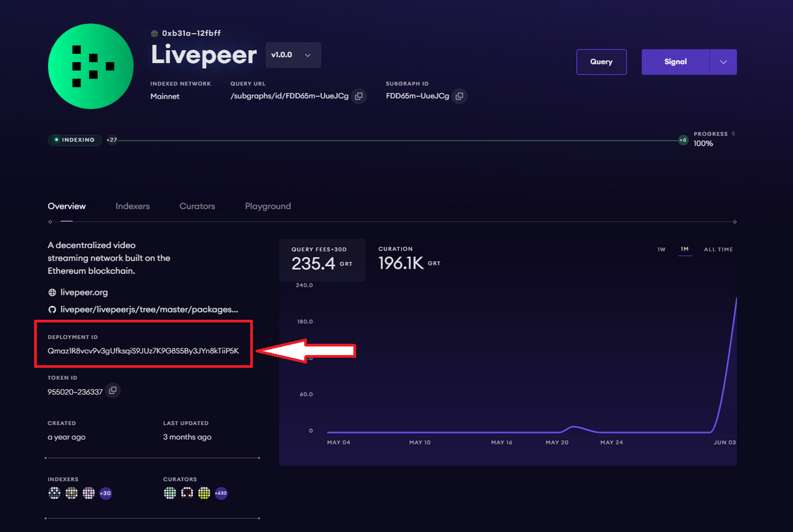Select the Query Fees 30D stat card
793x532 pixels.
point(322,260)
